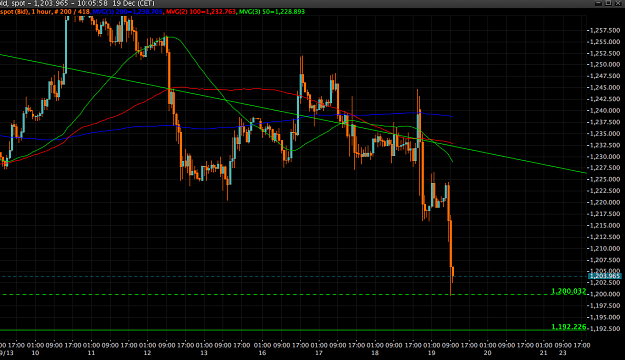Click the date label 12 on time axis
Screen dimensions: 625x360
point(147,353)
